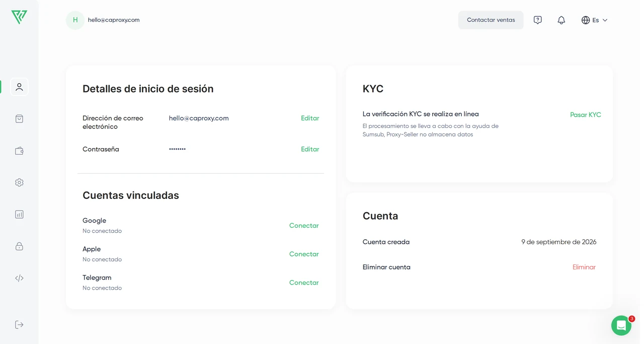Click the Contraseña label
The image size is (644, 344).
[x=101, y=149]
